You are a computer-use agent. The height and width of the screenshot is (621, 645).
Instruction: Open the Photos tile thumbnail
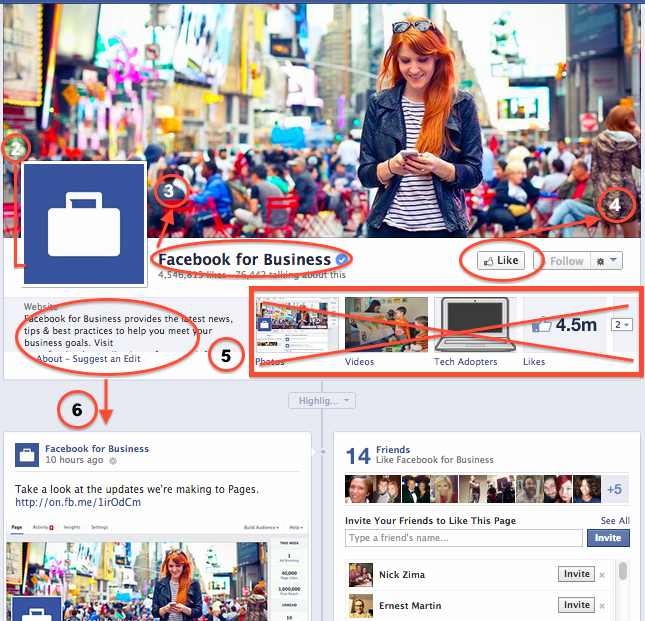pos(297,325)
